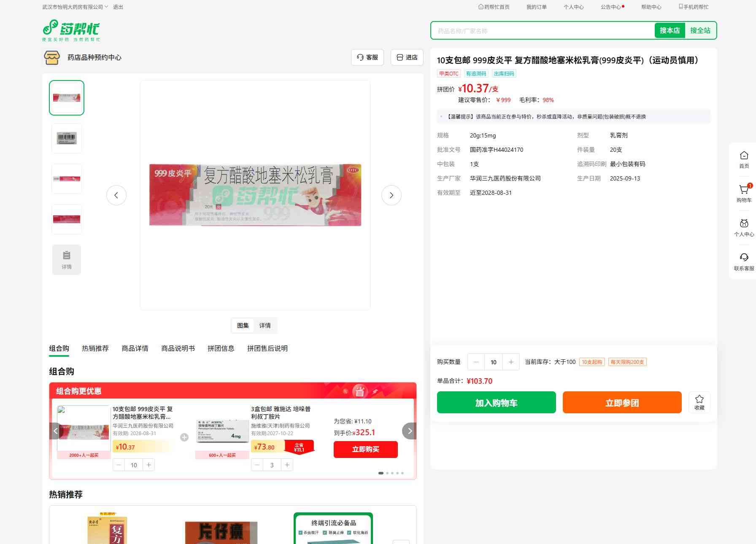Toggle search scope to 搜全站
This screenshot has width=756, height=544.
(x=700, y=31)
